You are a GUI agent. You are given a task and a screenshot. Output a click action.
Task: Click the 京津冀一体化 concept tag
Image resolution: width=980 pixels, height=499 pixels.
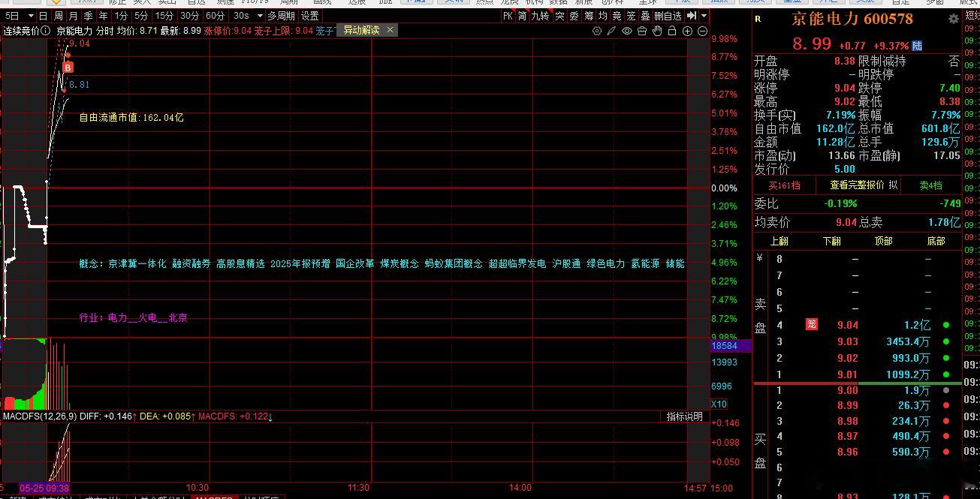coord(137,264)
